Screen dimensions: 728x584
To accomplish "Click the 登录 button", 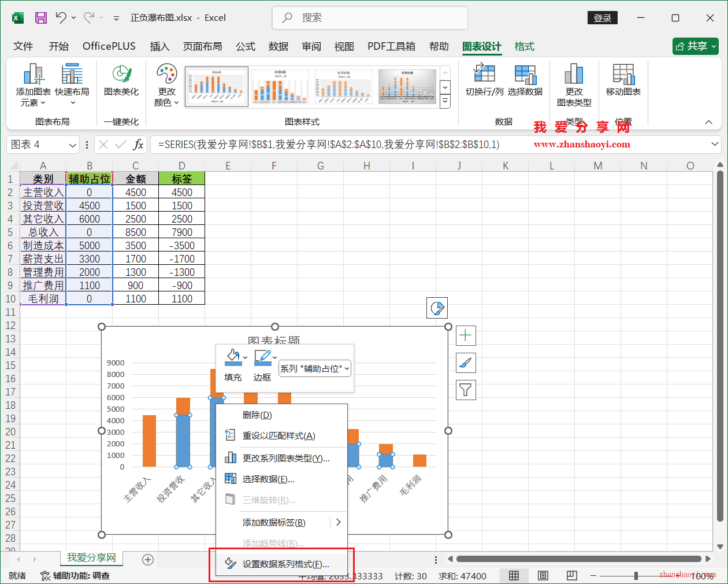I will [603, 18].
